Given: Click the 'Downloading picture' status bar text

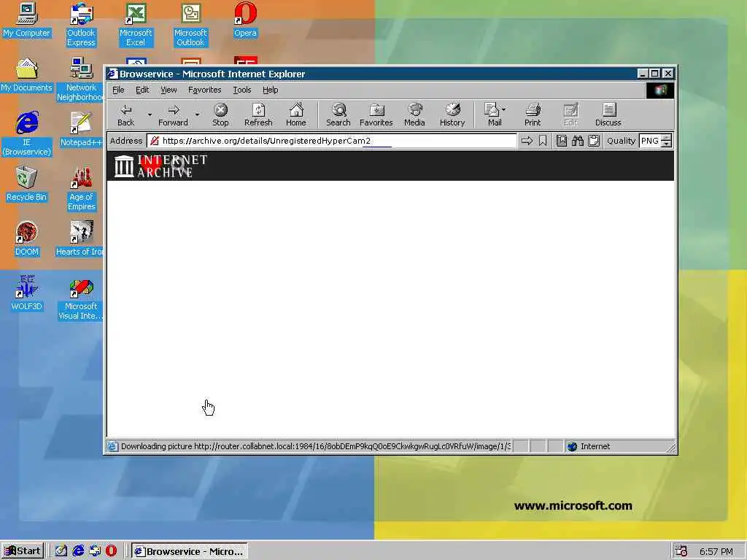Looking at the screenshot, I should tap(315, 447).
